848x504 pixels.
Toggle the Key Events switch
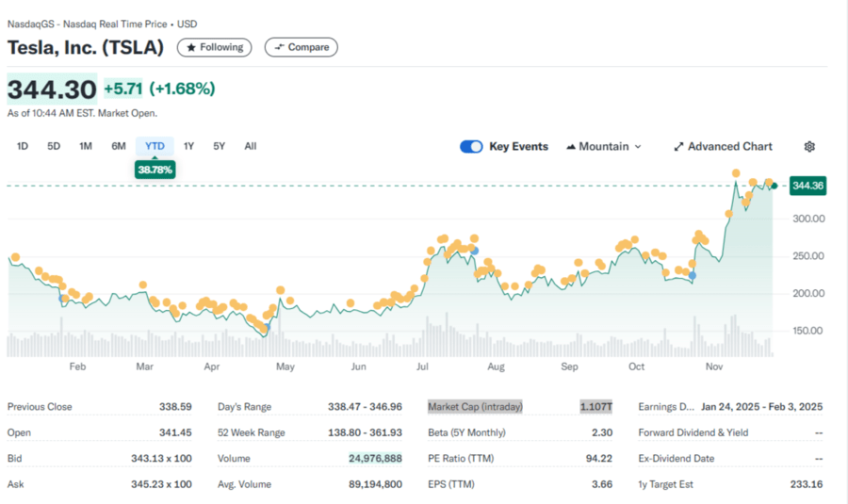pyautogui.click(x=471, y=147)
